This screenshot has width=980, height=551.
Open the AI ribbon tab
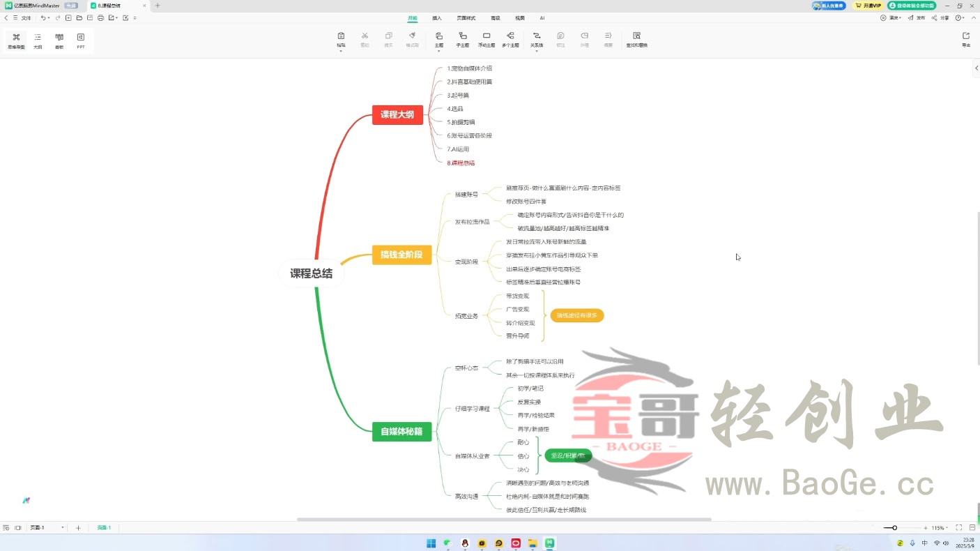(x=542, y=17)
